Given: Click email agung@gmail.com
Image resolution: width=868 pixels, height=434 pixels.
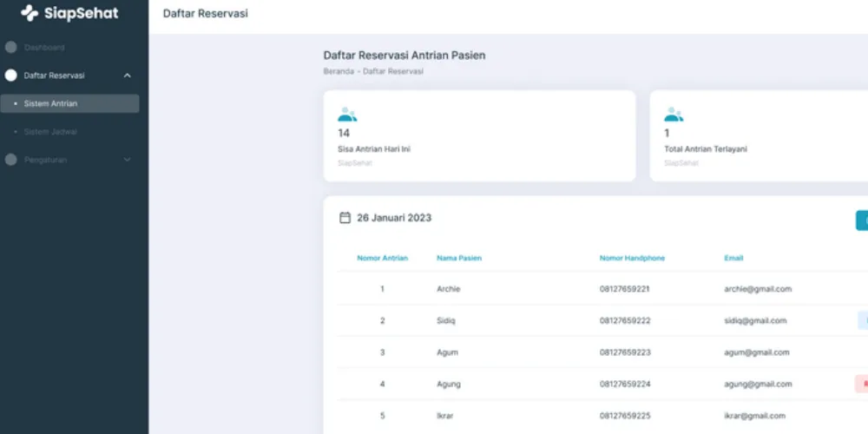Looking at the screenshot, I should (x=758, y=385).
